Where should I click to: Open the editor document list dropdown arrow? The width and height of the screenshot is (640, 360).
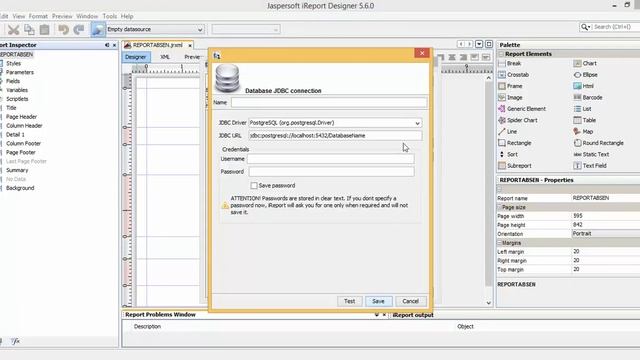pos(479,44)
